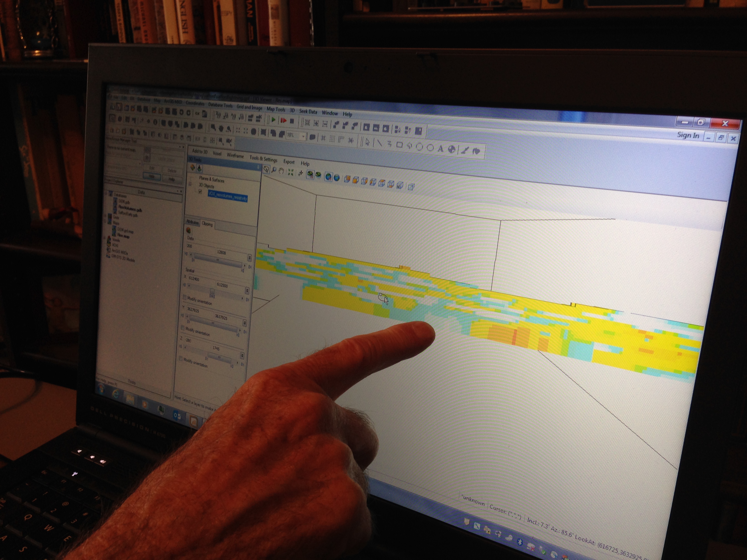This screenshot has height=560, width=747.
Task: Open the Seek Data menu
Action: (308, 111)
